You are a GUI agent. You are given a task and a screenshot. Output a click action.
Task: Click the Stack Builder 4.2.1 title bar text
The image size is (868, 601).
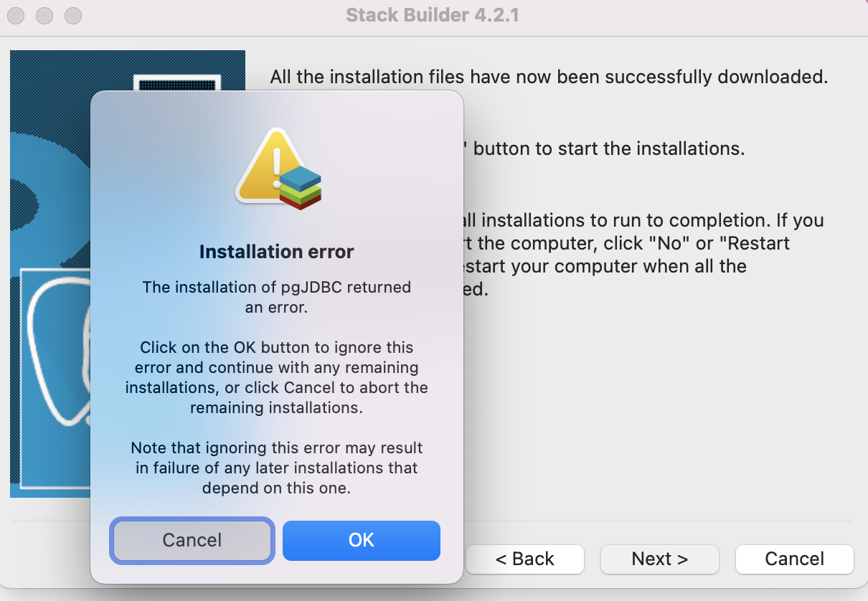tap(433, 15)
